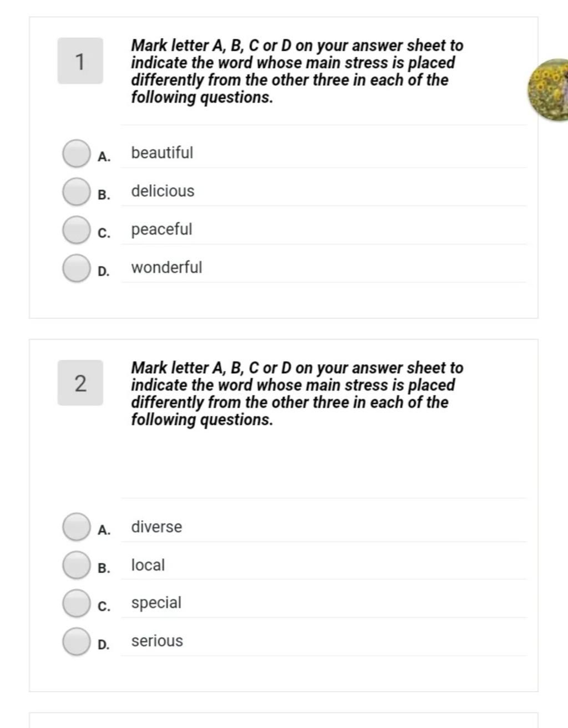The height and width of the screenshot is (728, 568).
Task: Choose the 'local' option radio button
Action: [76, 565]
